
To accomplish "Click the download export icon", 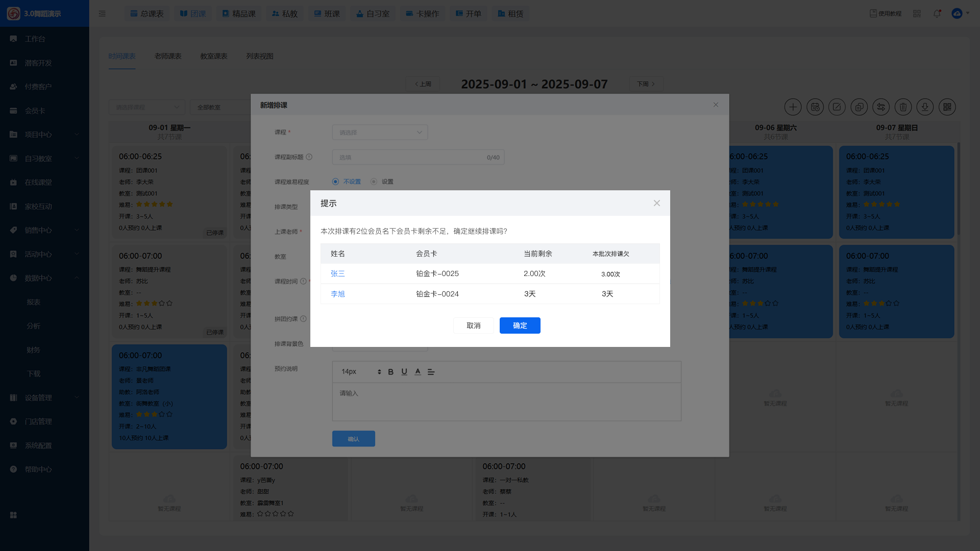I will (925, 107).
